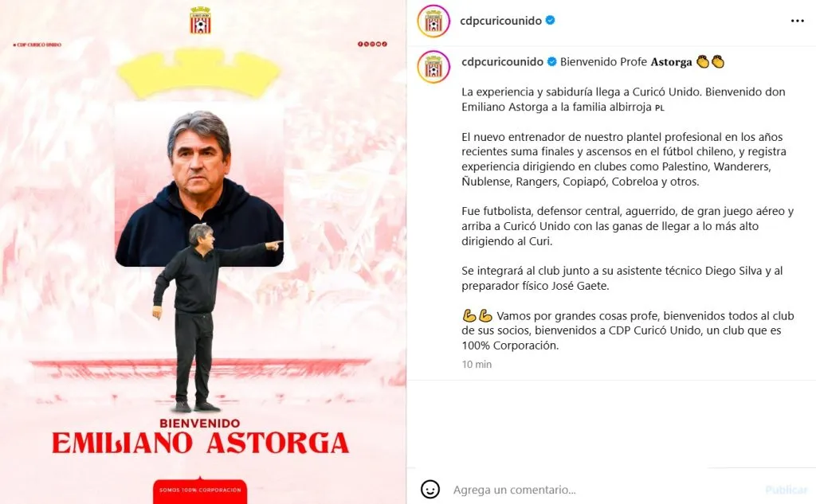Viewport: 816px width, 504px height.
Task: Click the profile avatar beside the caption
Action: pyautogui.click(x=433, y=67)
